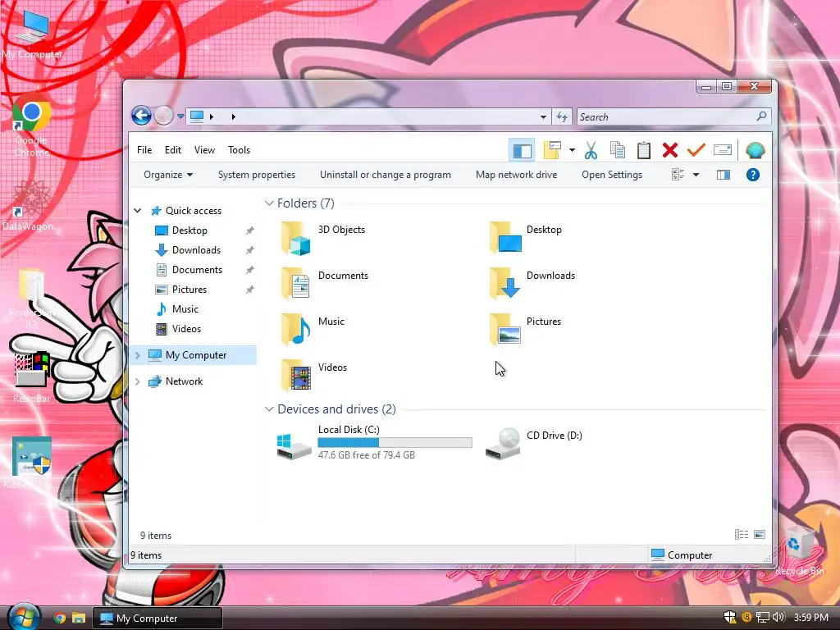Switch to details view icon at bottom
840x630 pixels.
point(742,535)
